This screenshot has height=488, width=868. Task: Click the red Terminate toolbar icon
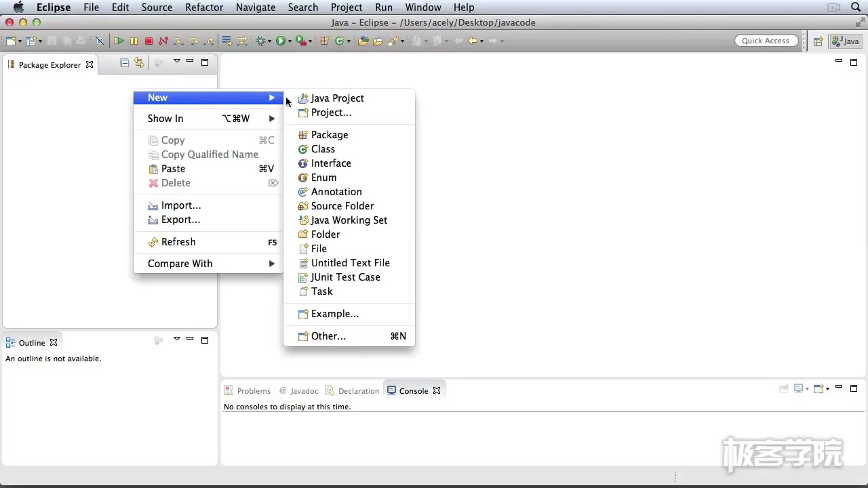click(x=149, y=41)
